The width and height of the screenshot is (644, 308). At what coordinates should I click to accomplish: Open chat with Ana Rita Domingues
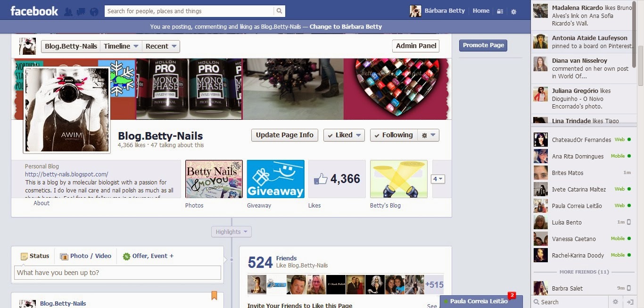click(x=583, y=156)
